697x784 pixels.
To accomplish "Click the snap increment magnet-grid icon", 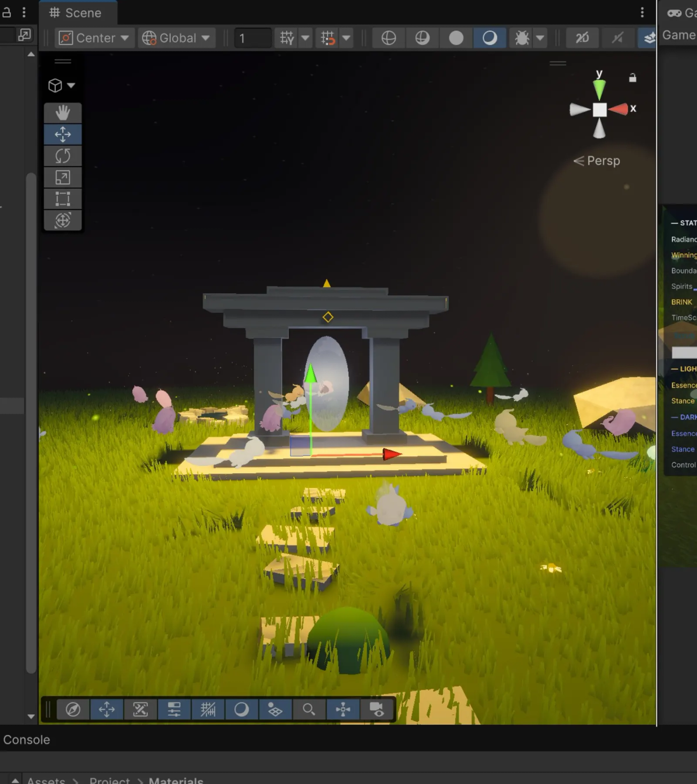I will (x=328, y=38).
